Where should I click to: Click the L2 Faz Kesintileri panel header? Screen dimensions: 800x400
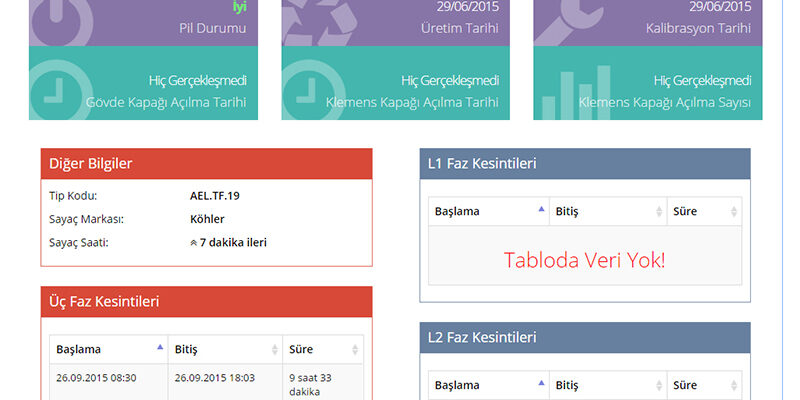coord(584,337)
